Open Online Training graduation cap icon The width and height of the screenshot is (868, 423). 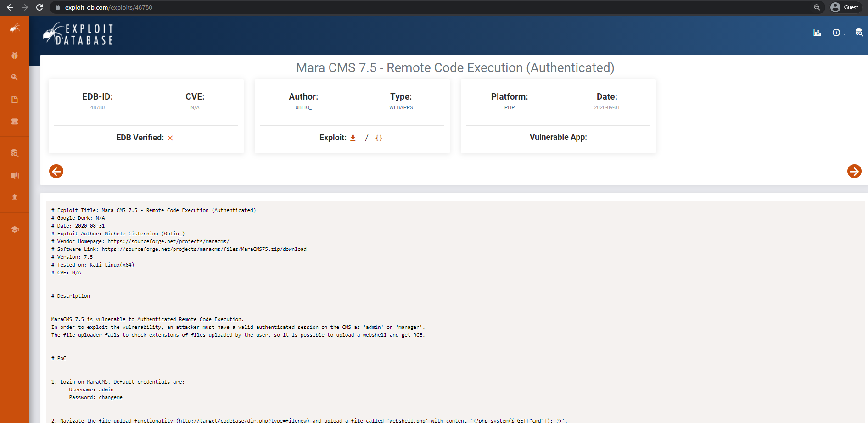coord(15,229)
